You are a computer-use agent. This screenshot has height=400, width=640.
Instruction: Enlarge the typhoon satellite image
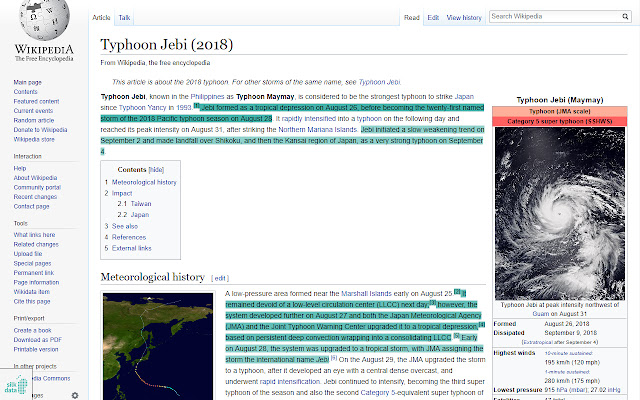pyautogui.click(x=560, y=213)
